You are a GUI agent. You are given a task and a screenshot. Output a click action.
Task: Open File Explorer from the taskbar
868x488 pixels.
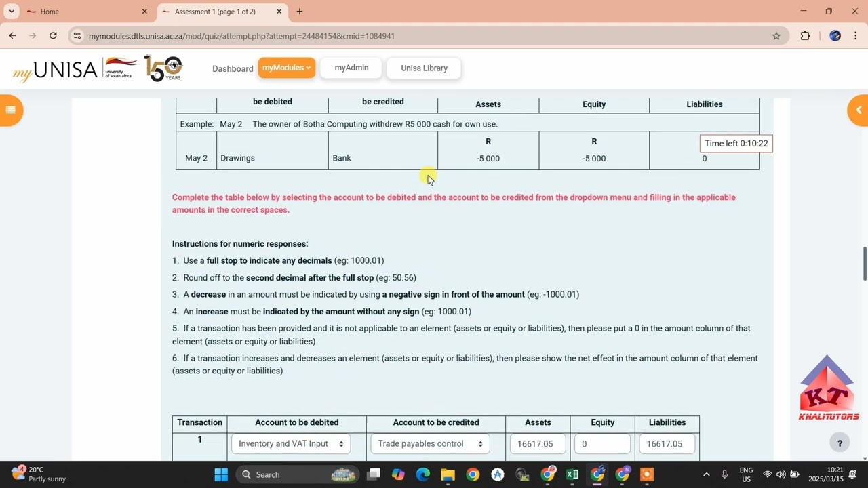click(x=448, y=474)
